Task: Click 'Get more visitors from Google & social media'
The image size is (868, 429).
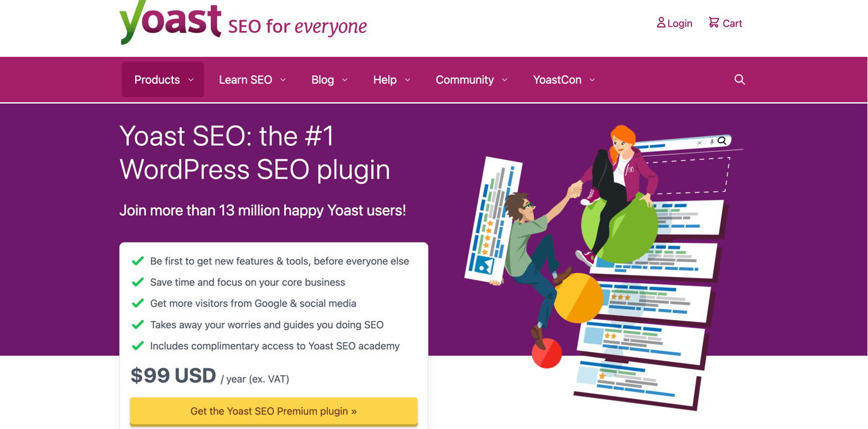Action: point(253,303)
